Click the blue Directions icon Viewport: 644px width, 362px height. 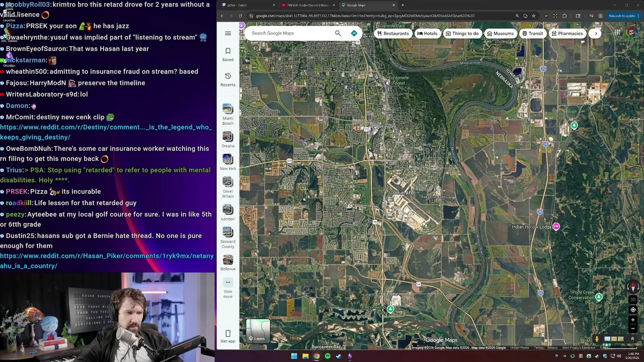[354, 33]
